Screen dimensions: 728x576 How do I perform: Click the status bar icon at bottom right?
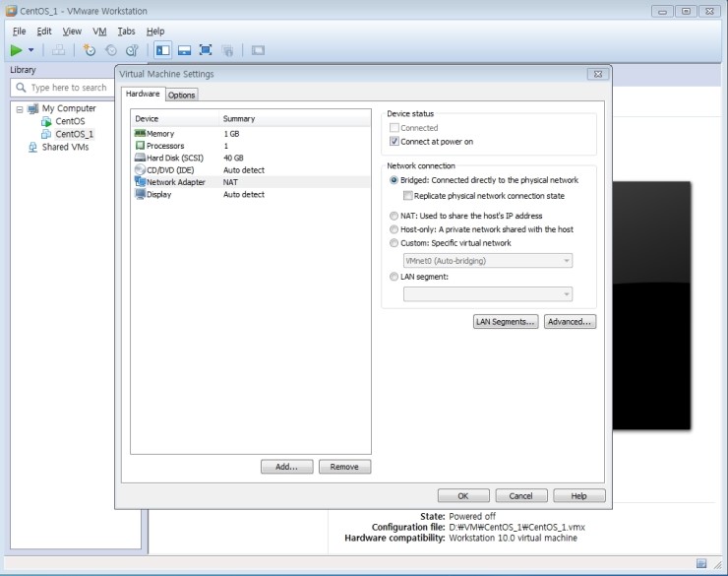click(x=701, y=563)
